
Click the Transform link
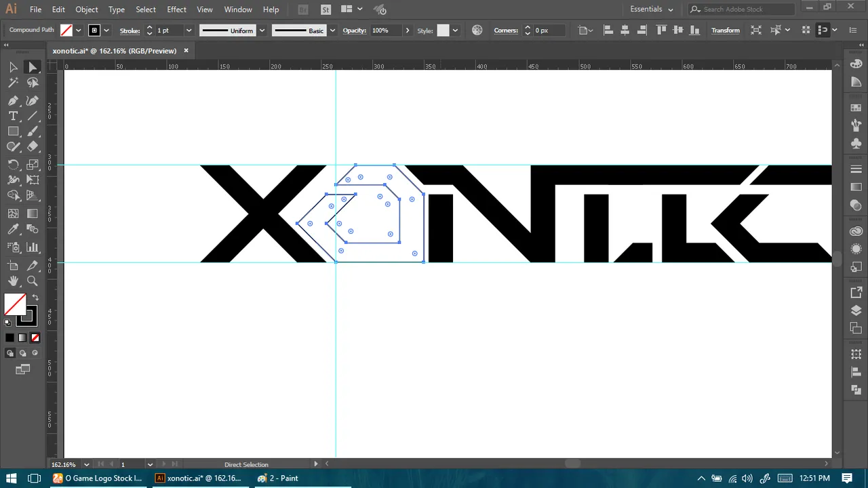coord(726,30)
